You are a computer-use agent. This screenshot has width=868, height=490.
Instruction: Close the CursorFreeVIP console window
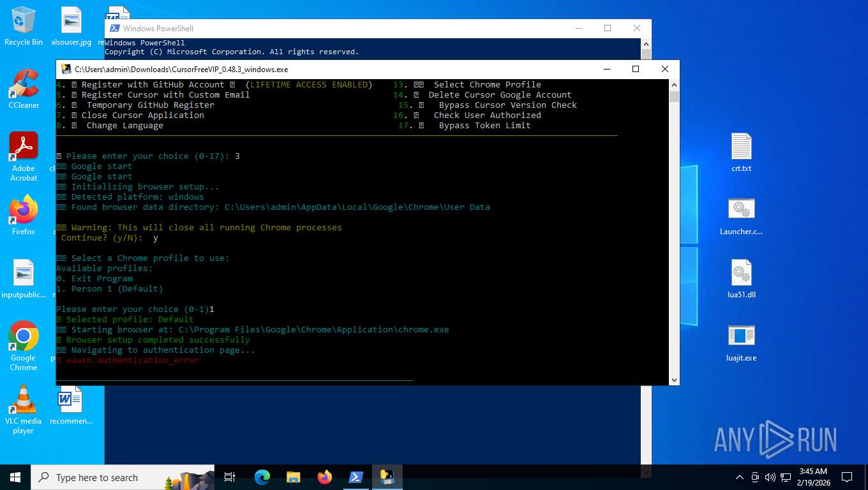[665, 69]
